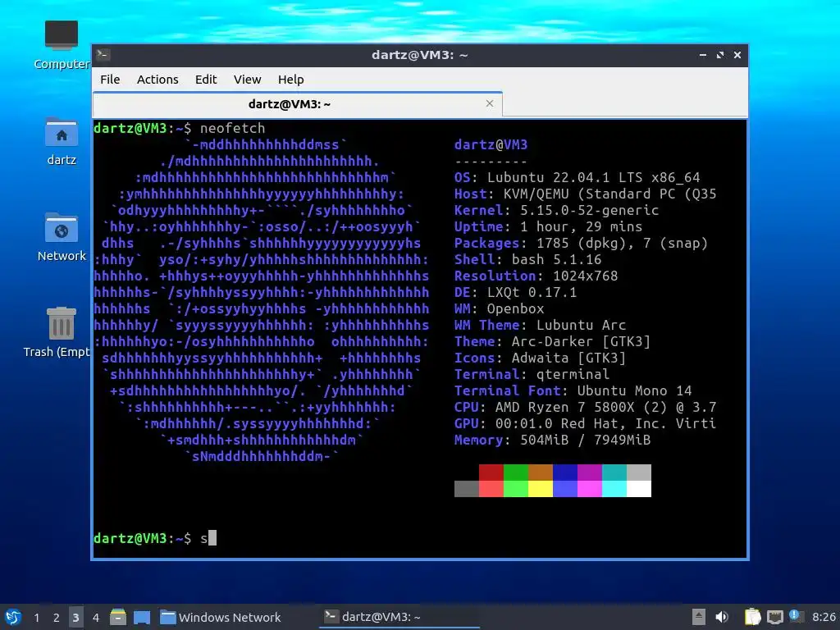Open the dartz home folder icon
Image resolution: width=840 pixels, height=630 pixels.
click(x=62, y=141)
